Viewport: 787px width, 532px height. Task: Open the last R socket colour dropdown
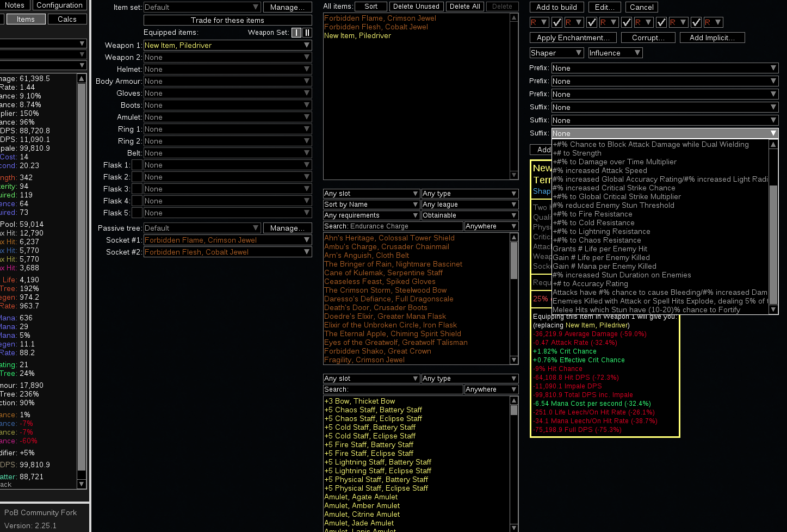click(714, 23)
